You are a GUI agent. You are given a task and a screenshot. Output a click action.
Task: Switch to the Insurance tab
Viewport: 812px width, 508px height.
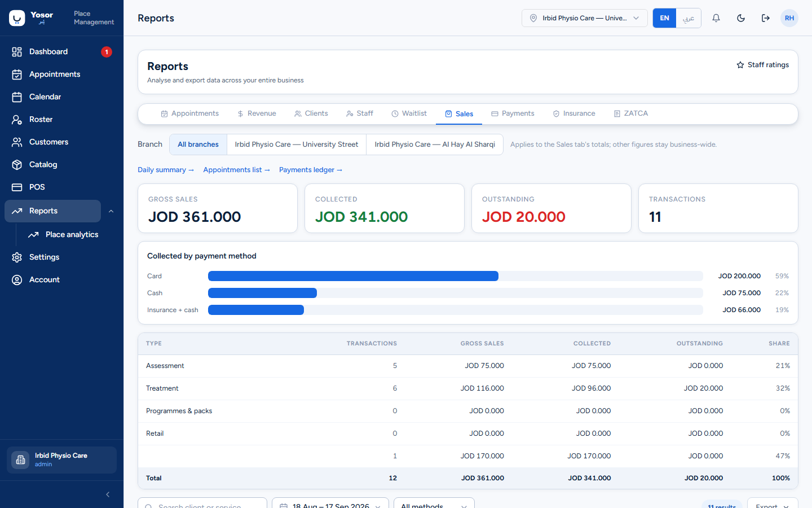click(573, 113)
